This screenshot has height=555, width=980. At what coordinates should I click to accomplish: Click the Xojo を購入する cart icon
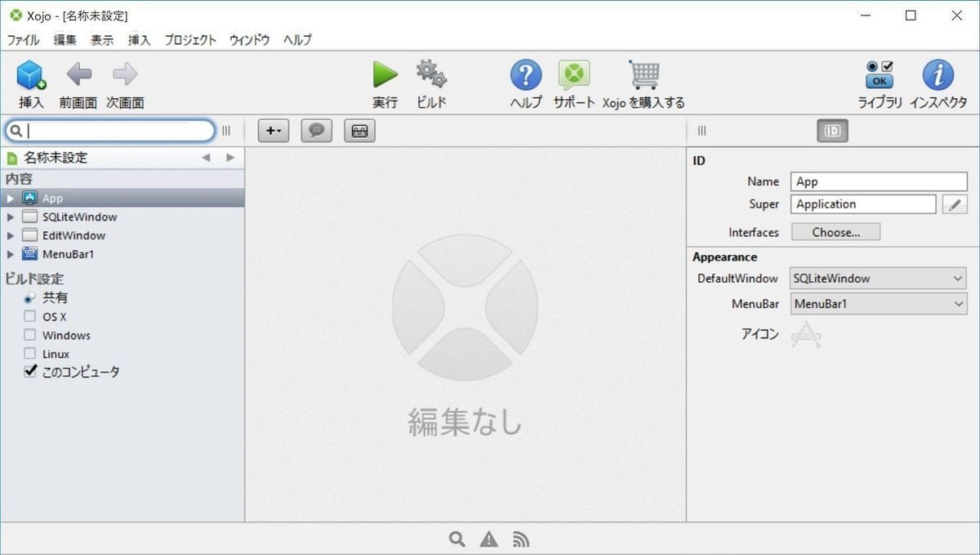tap(644, 74)
